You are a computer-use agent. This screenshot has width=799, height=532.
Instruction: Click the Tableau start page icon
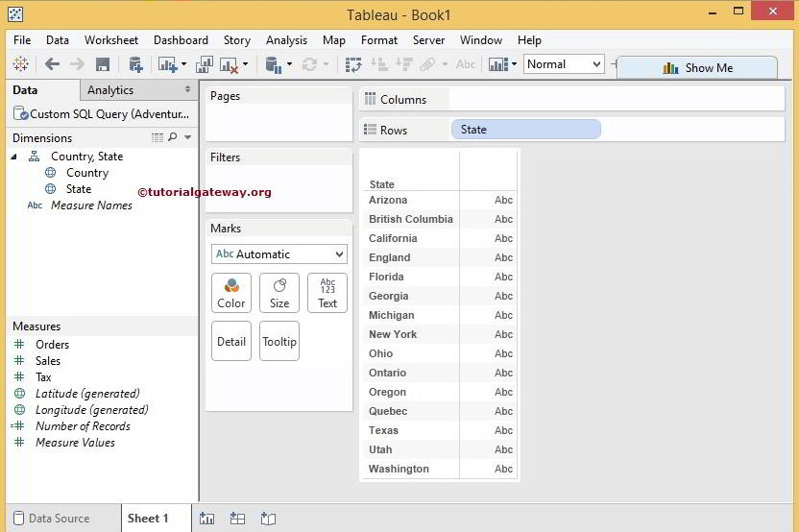[21, 64]
